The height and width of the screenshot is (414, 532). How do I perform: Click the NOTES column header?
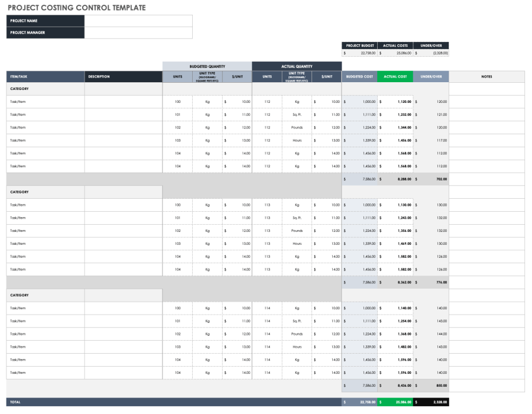tap(486, 76)
